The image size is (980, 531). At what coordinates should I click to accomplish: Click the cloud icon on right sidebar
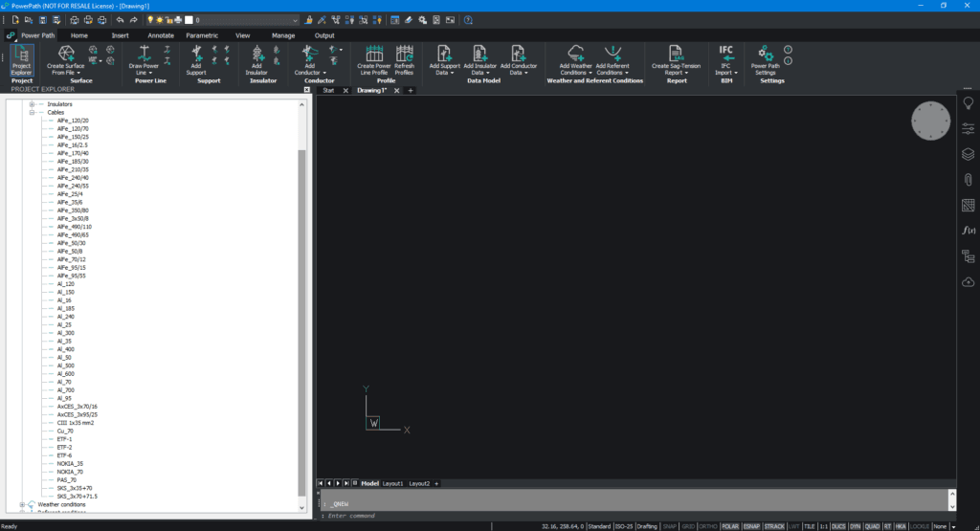(969, 281)
